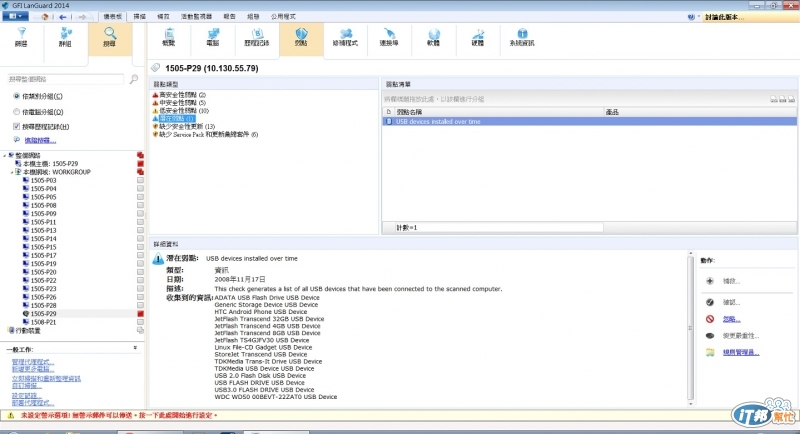Click the details pane vertical scrollbar thumb

[x=691, y=328]
